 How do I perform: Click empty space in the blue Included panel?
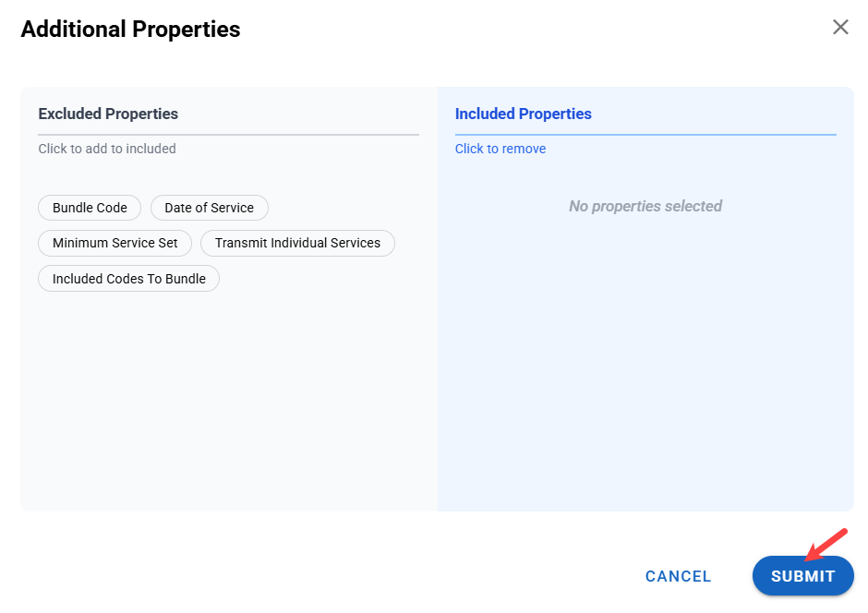point(645,369)
